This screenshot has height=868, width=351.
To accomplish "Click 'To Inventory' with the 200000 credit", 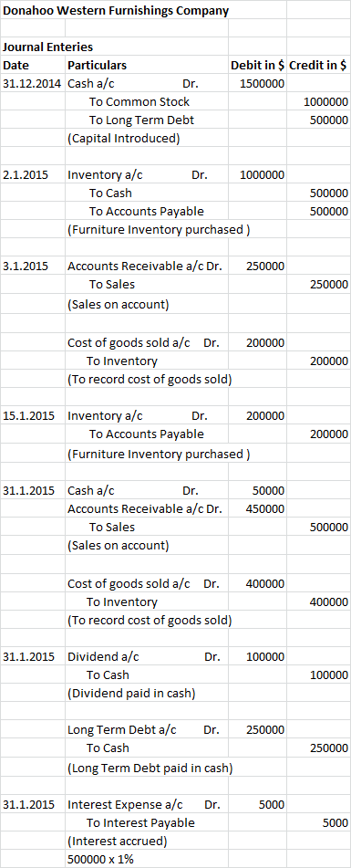I will tap(122, 361).
